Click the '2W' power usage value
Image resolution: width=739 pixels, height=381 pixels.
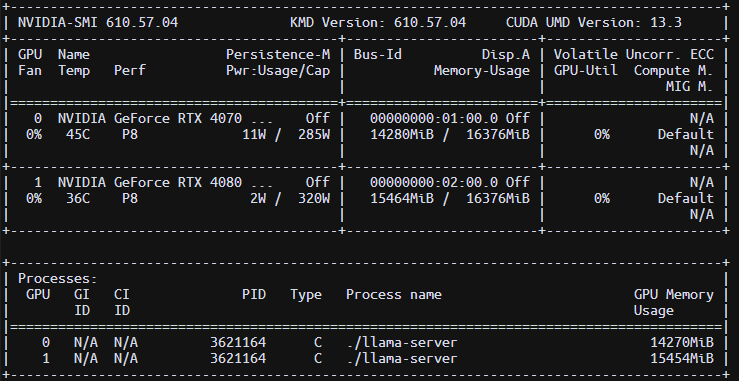[258, 199]
